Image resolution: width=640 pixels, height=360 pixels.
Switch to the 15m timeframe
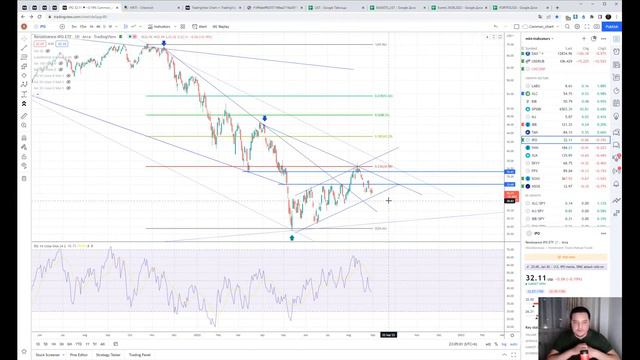(83, 27)
